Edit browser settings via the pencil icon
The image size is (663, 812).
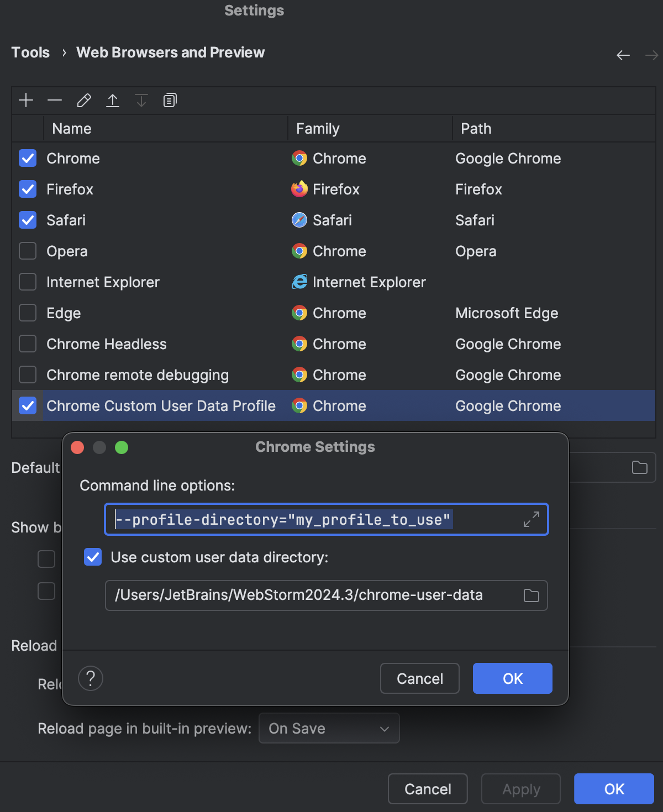point(83,100)
